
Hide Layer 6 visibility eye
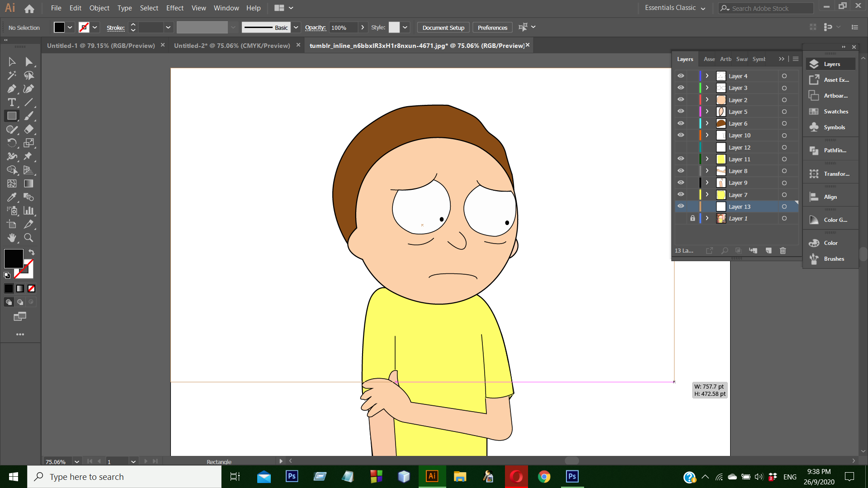pyautogui.click(x=681, y=123)
